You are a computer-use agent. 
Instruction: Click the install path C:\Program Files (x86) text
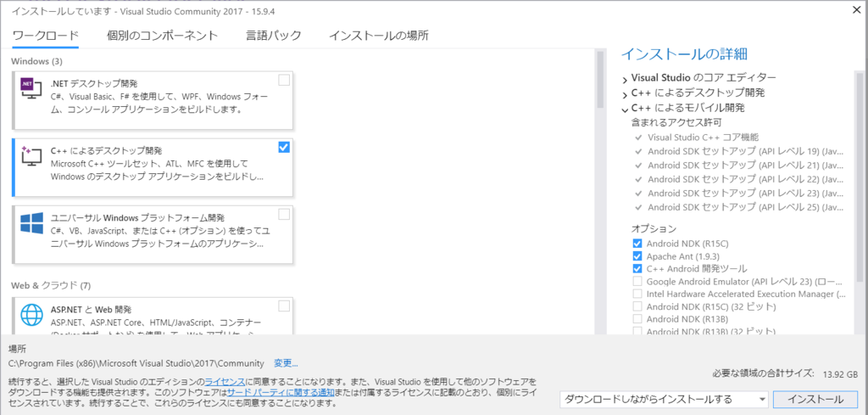coord(136,363)
